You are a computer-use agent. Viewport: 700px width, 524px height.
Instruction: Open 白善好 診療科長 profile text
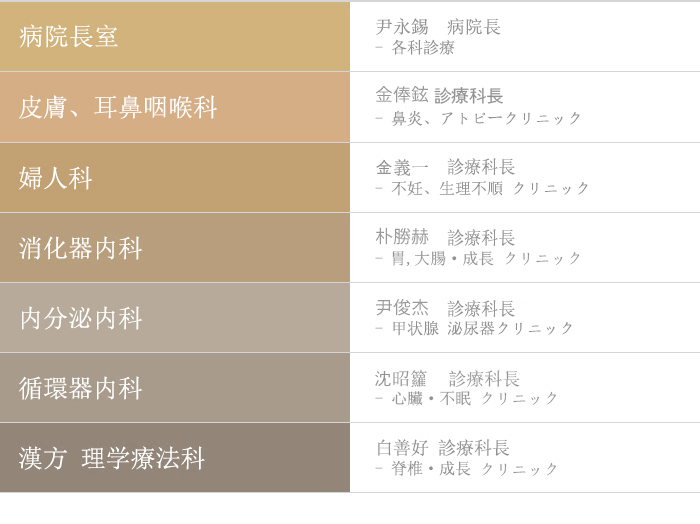(x=442, y=448)
